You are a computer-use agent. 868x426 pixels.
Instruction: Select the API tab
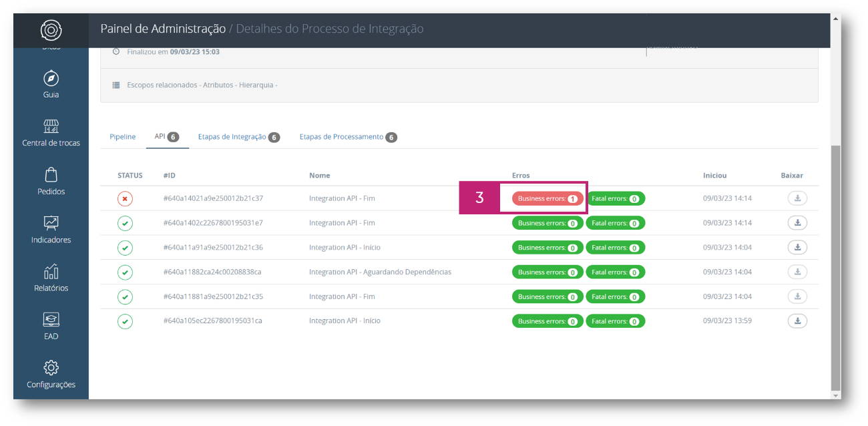click(x=167, y=137)
